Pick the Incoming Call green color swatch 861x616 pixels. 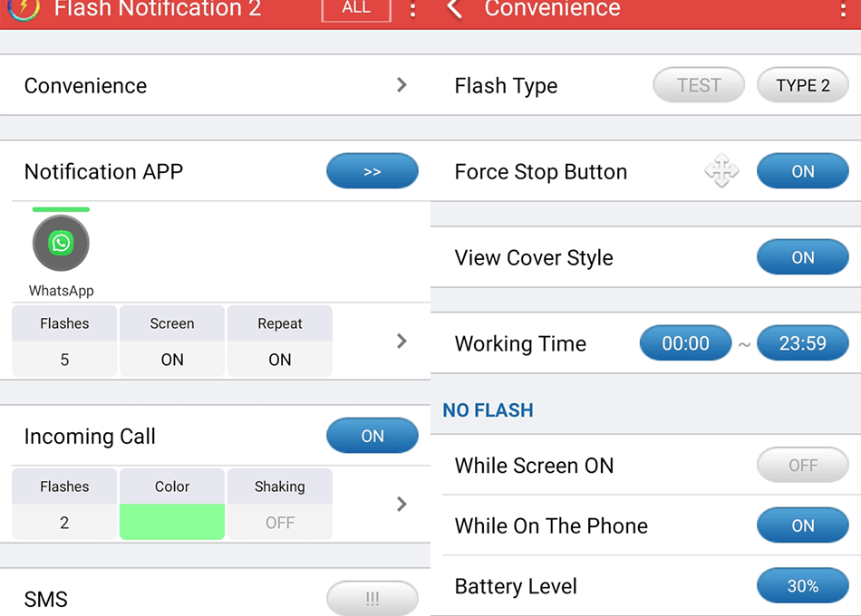coord(172,522)
